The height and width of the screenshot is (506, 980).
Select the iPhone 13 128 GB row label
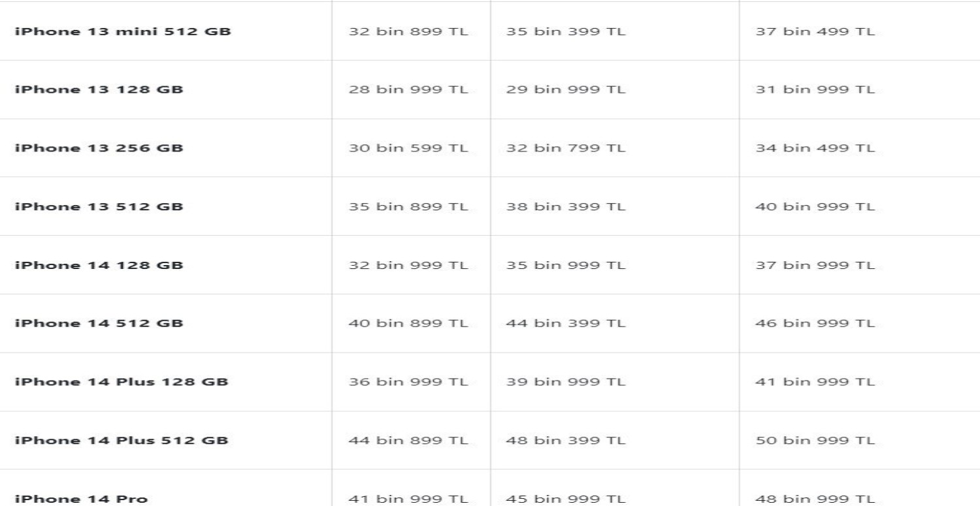[99, 89]
